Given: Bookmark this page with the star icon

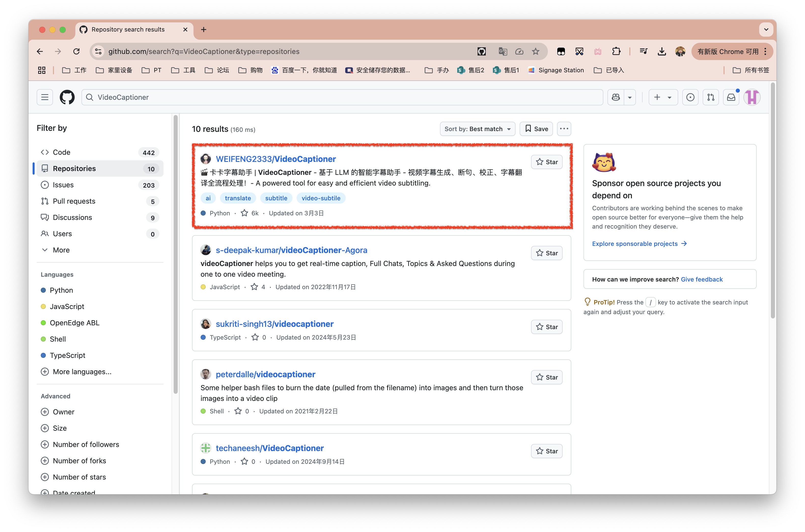Looking at the screenshot, I should coord(535,51).
